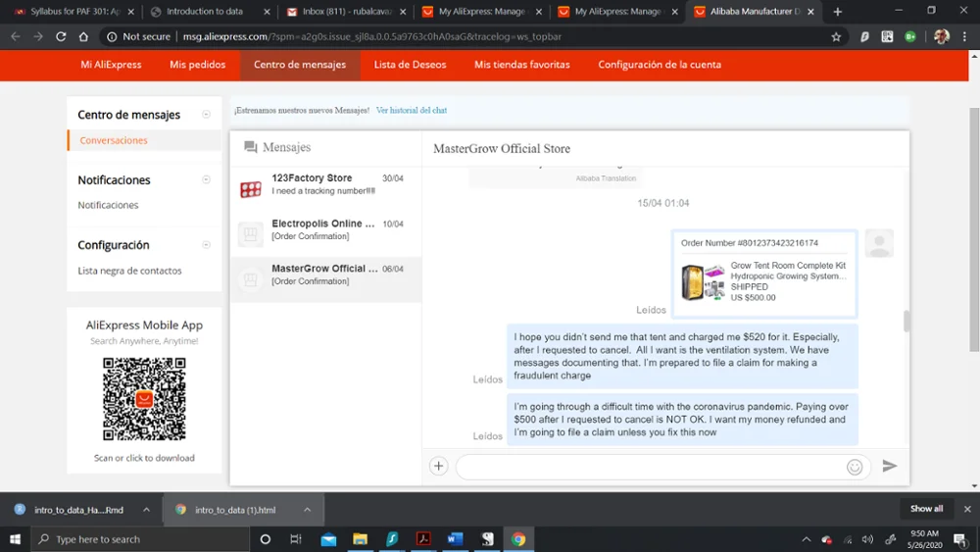The image size is (980, 552).
Task: Collapse the Notificaciones section
Action: [x=206, y=180]
